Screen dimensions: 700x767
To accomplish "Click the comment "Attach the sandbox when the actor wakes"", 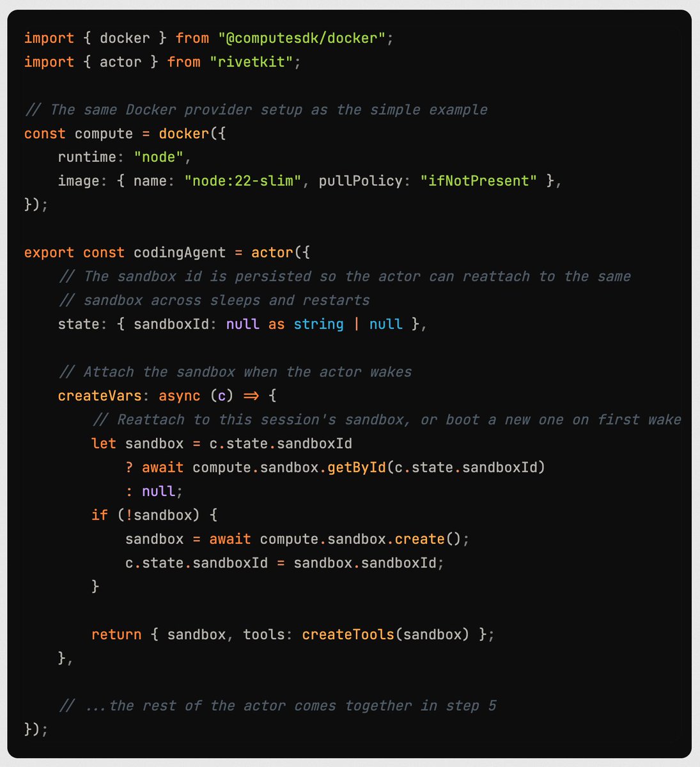I will pyautogui.click(x=235, y=372).
